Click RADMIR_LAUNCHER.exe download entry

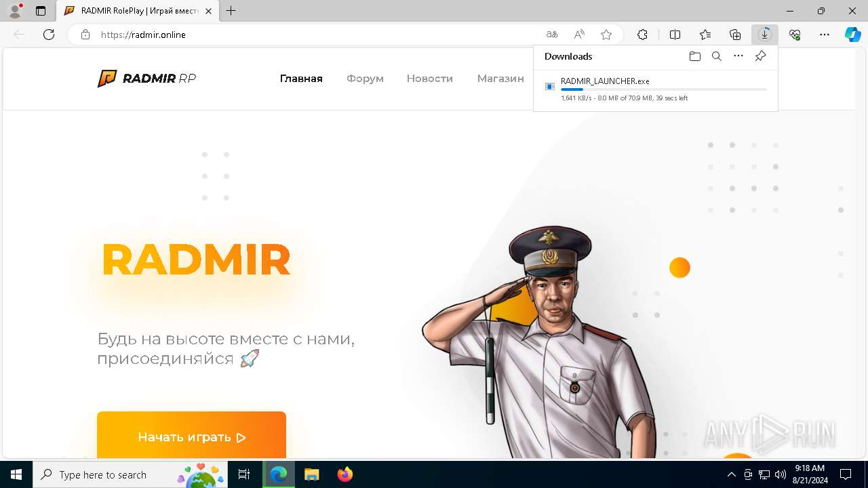(656, 89)
